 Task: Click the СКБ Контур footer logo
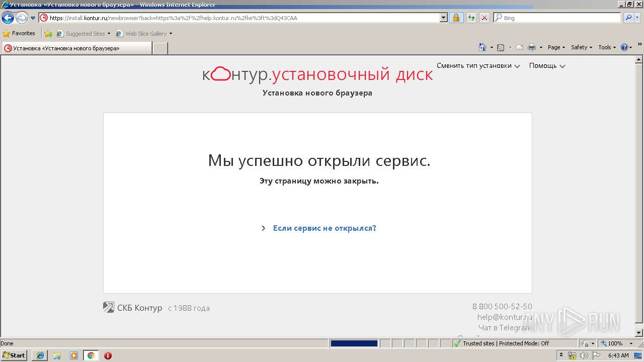pos(133,308)
